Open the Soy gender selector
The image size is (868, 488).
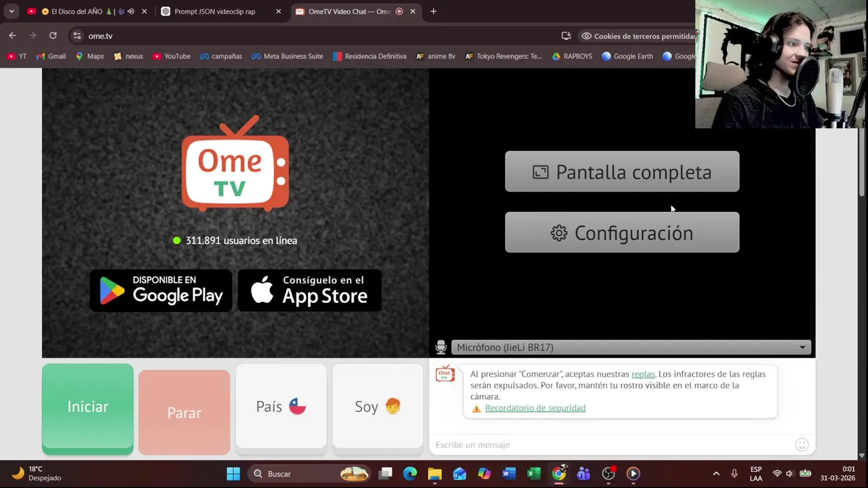coord(378,407)
